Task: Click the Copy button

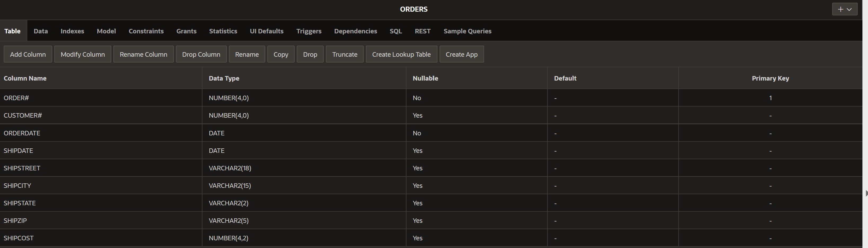Action: (x=281, y=54)
